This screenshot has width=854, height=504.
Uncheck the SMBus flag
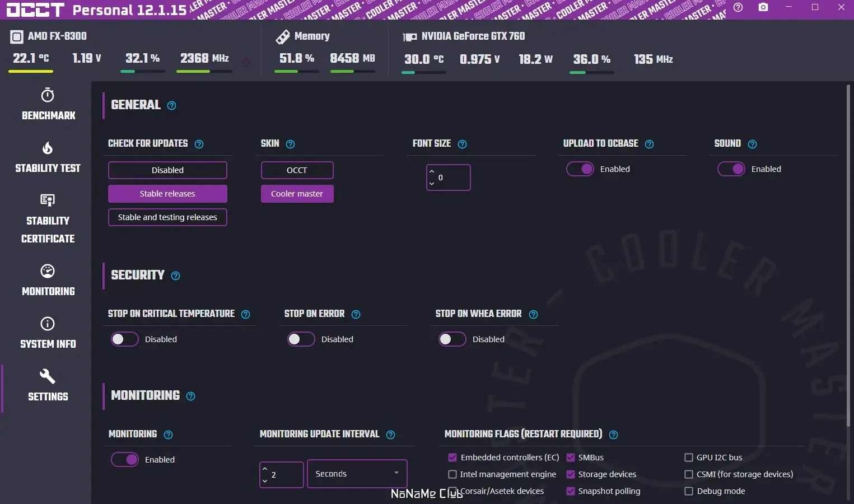click(x=571, y=458)
